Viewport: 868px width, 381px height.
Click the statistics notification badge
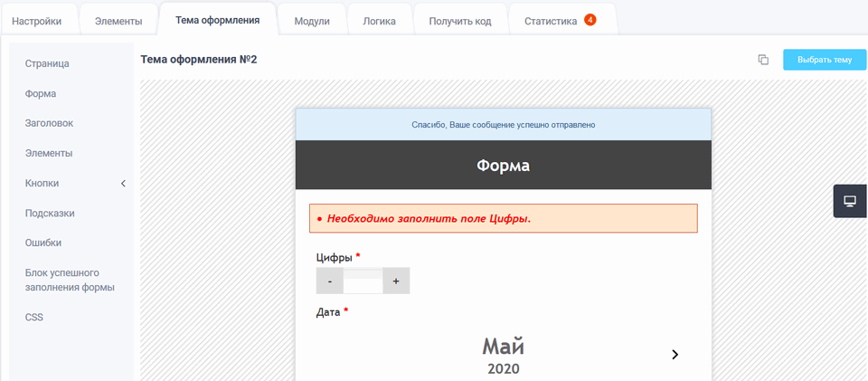pyautogui.click(x=590, y=20)
